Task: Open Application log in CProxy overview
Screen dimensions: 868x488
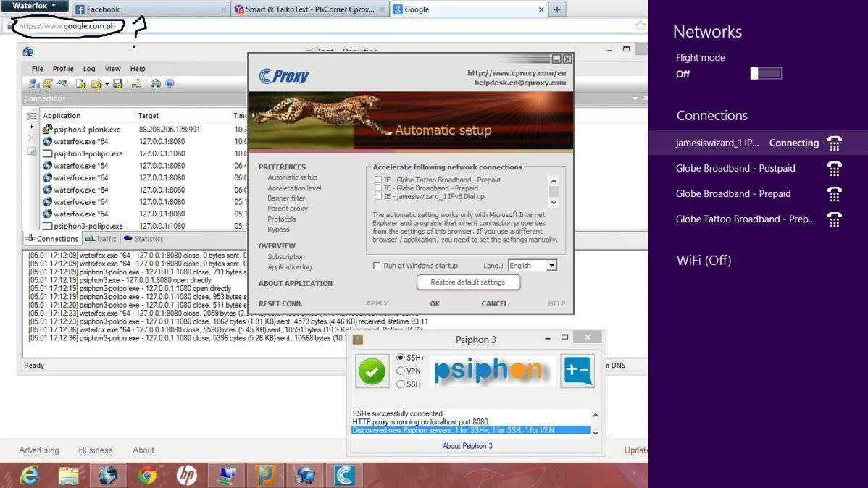Action: (x=290, y=266)
